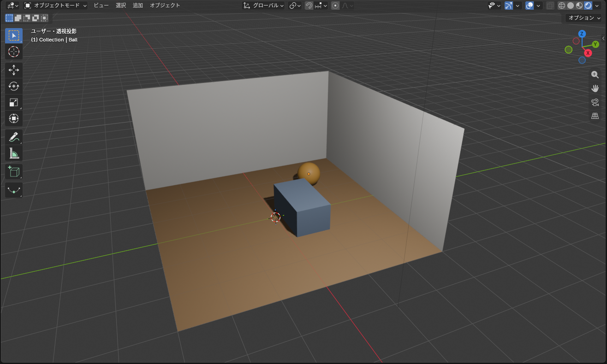Select the Scale tool

14,102
